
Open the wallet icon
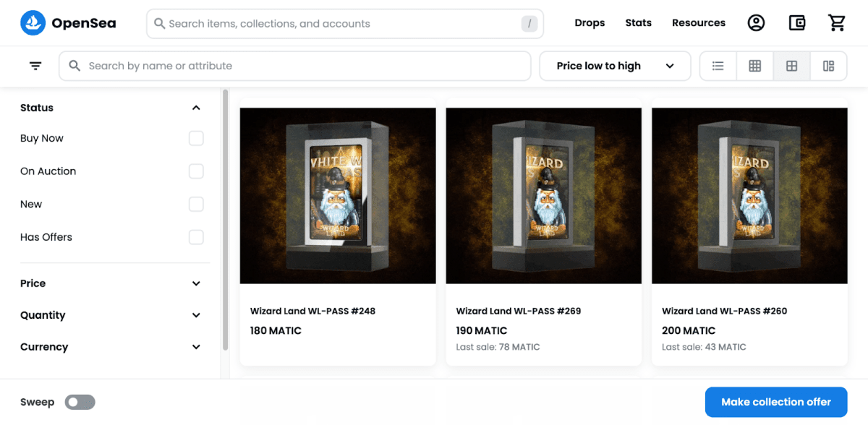click(x=796, y=23)
